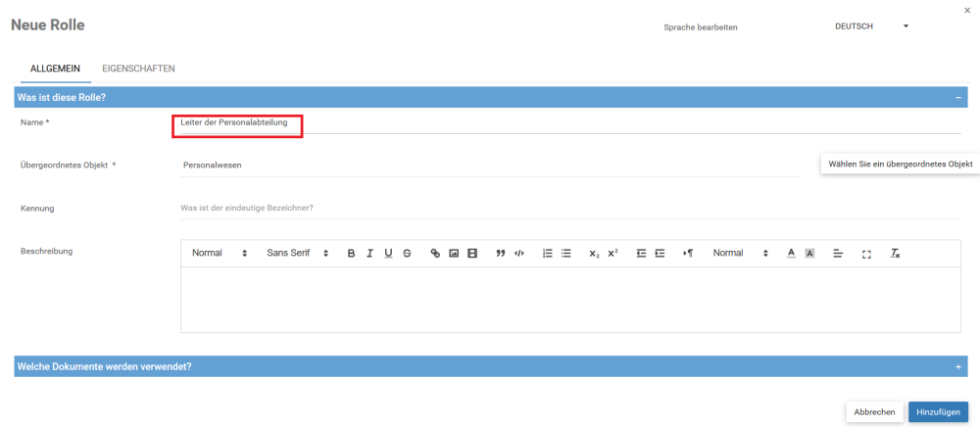The image size is (980, 427).
Task: Switch text direction to right-to-left
Action: 688,254
